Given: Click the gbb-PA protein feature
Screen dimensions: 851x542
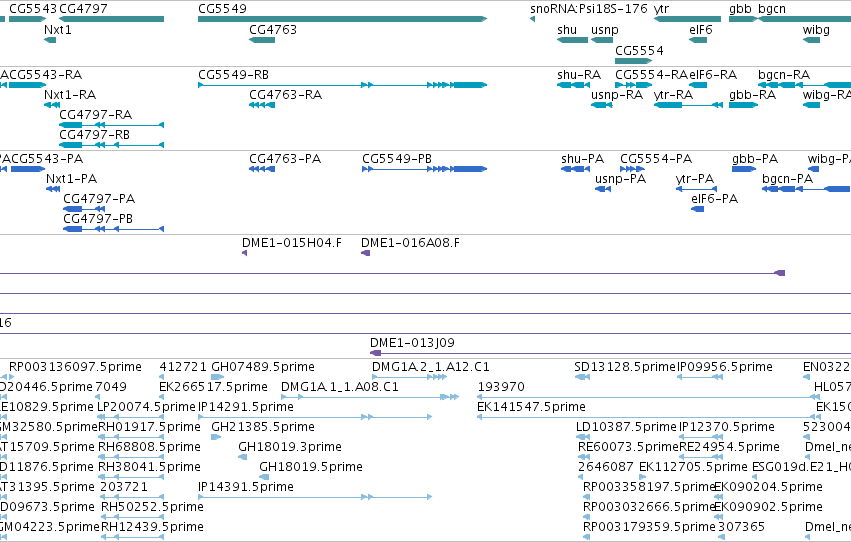Looking at the screenshot, I should coord(744,169).
